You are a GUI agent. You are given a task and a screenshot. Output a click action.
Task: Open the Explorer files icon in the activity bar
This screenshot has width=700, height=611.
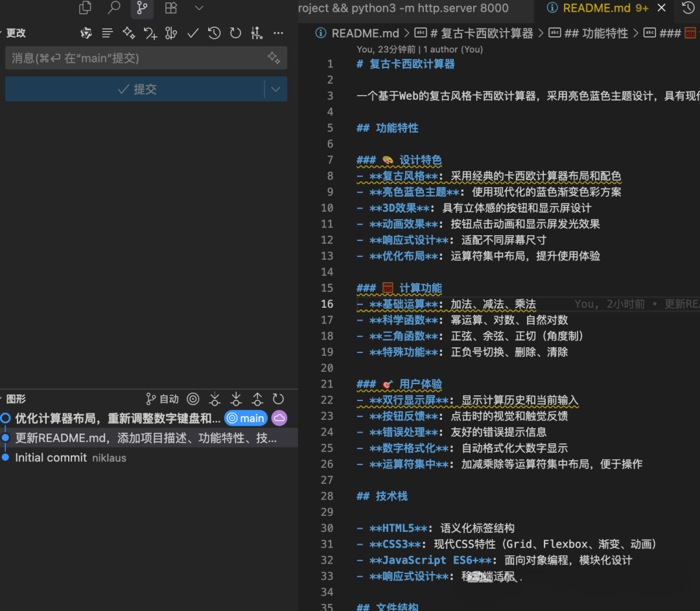(85, 8)
